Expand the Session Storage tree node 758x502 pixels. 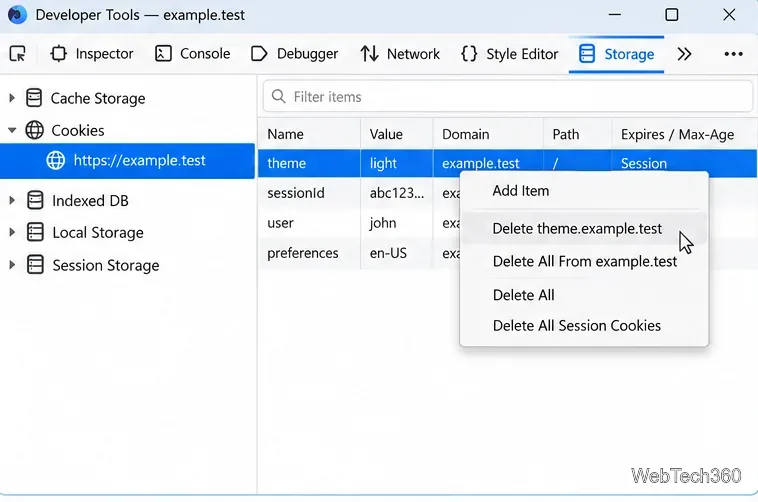[12, 265]
